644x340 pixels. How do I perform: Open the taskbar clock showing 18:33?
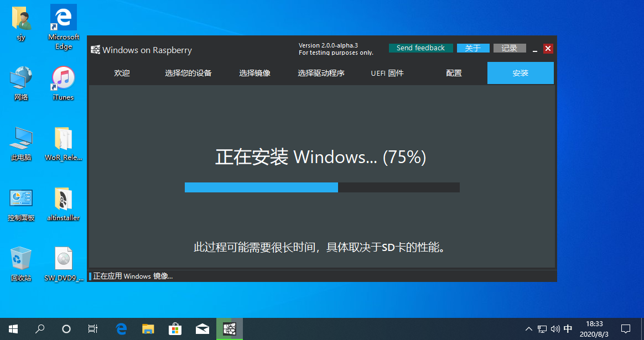[594, 329]
